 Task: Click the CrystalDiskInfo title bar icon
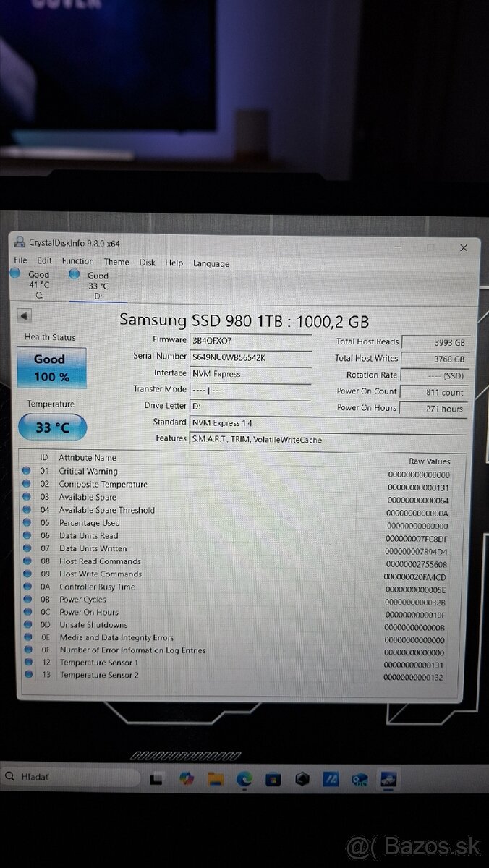(x=20, y=242)
